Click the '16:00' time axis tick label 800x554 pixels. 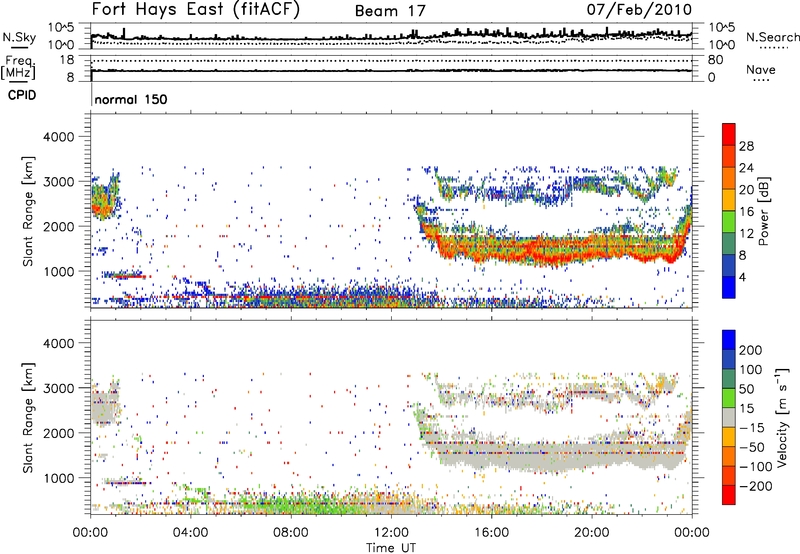tap(491, 533)
